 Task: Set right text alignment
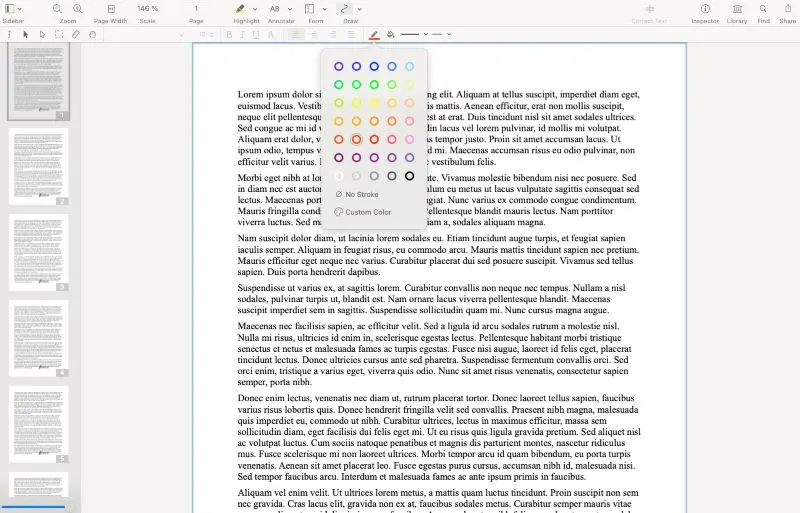[x=333, y=34]
